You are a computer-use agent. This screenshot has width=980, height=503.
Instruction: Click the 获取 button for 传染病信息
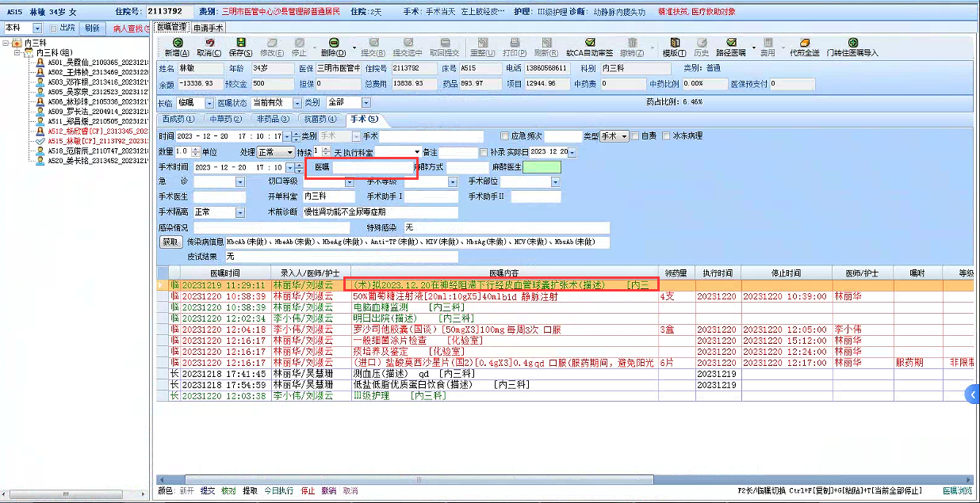click(170, 242)
